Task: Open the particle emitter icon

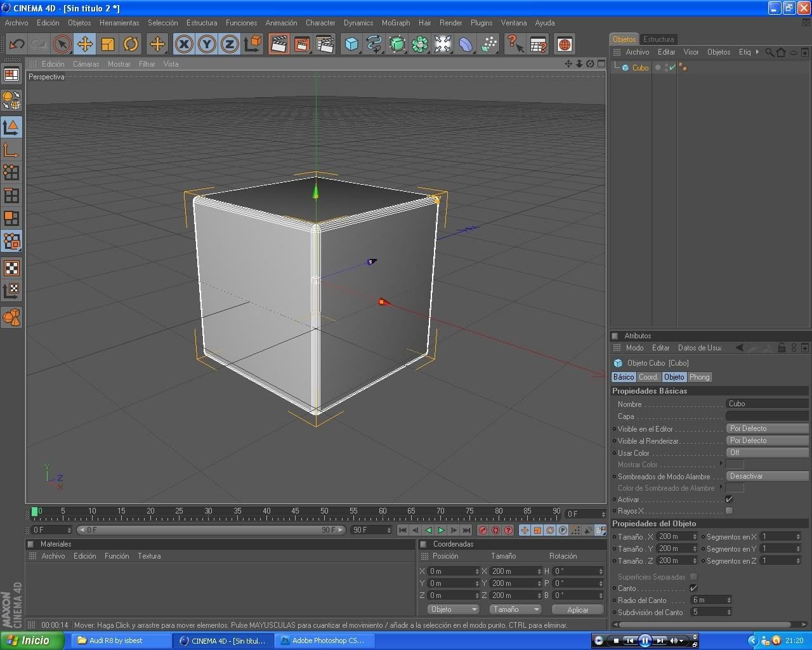Action: 488,44
